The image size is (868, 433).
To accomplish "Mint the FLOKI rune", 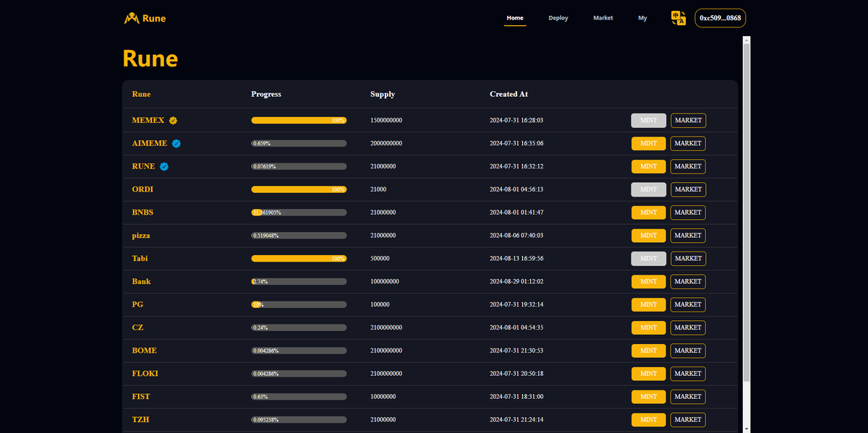I will [649, 374].
